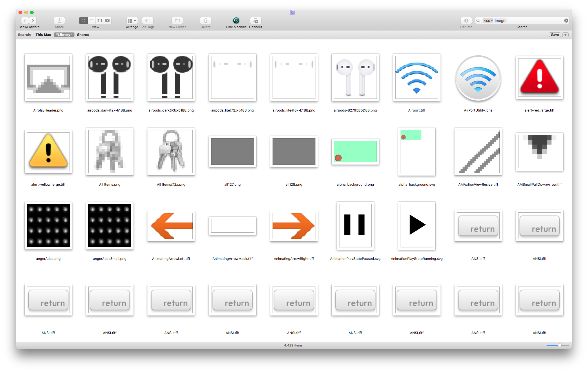Save the current search

coord(555,35)
